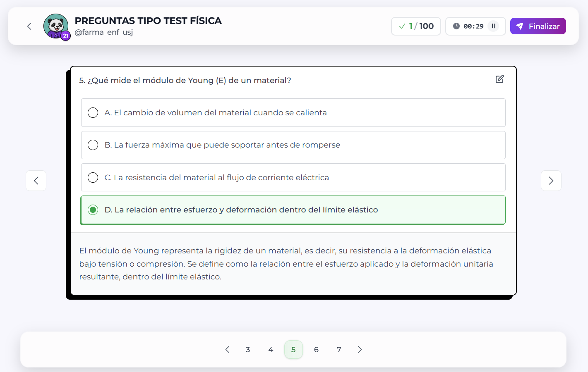Open the @farma_enf_usj creator profile
This screenshot has width=588, height=372.
[x=104, y=32]
